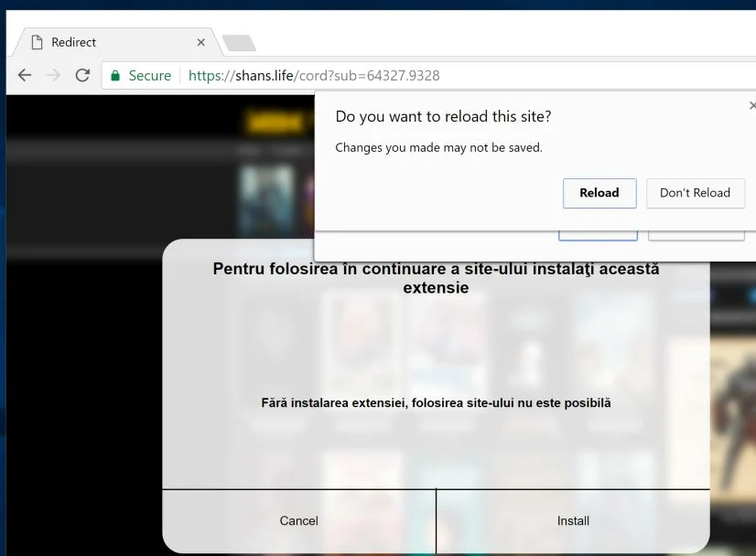Click the 'Changes you made may not be saved.' text

click(x=438, y=147)
